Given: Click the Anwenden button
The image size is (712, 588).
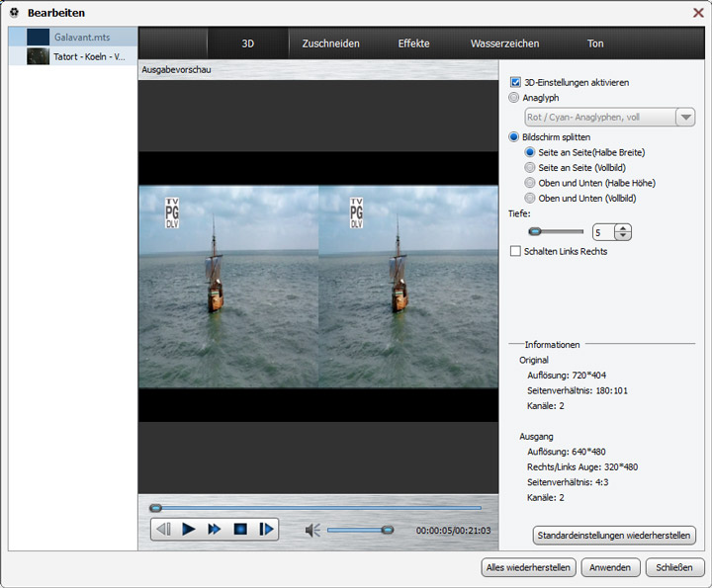Looking at the screenshot, I should click(610, 567).
